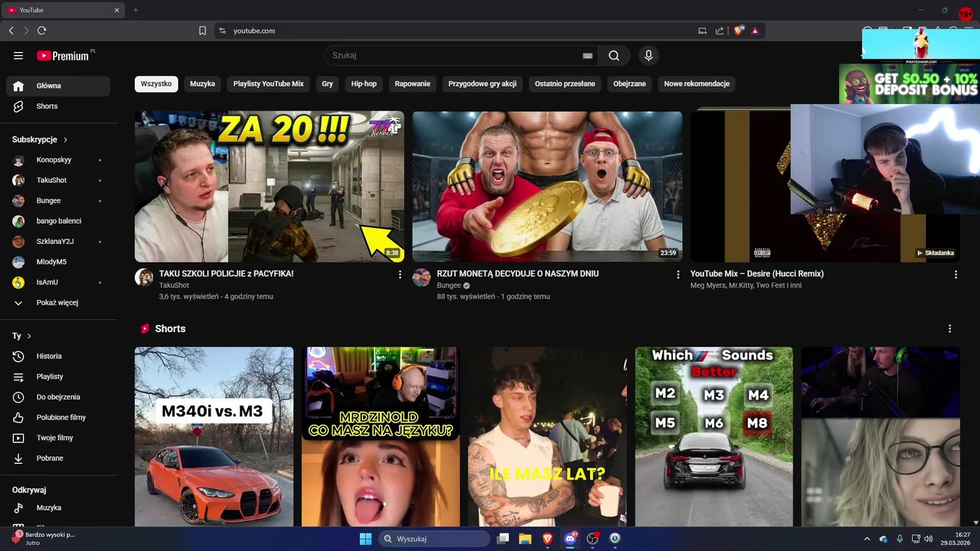Open Konopskyy subscription channel
Screen dimensions: 980x551
tap(58, 160)
